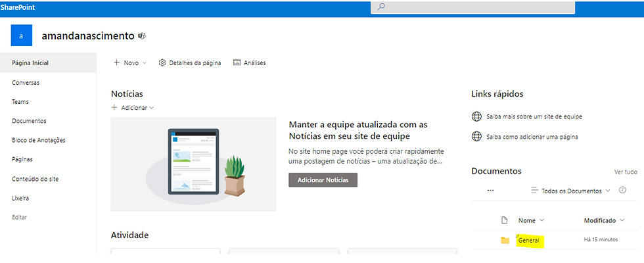
Task: Open the SharePoint app title link
Action: coord(18,7)
